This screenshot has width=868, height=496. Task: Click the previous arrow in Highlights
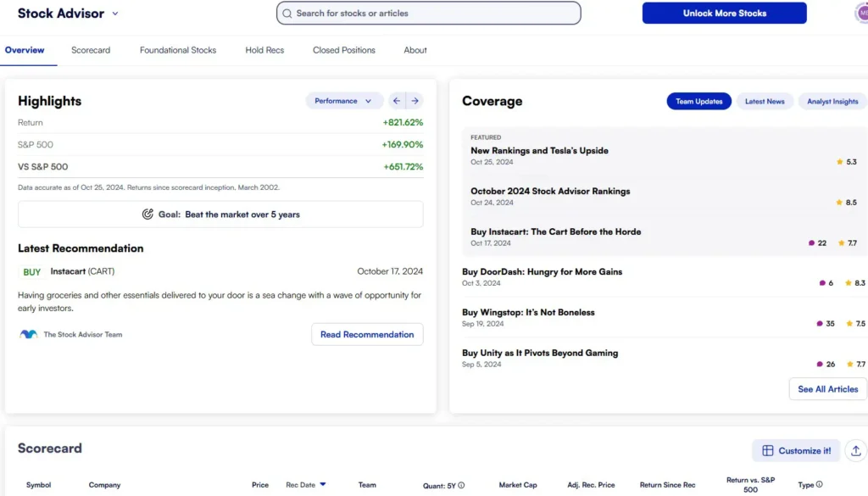pyautogui.click(x=397, y=101)
